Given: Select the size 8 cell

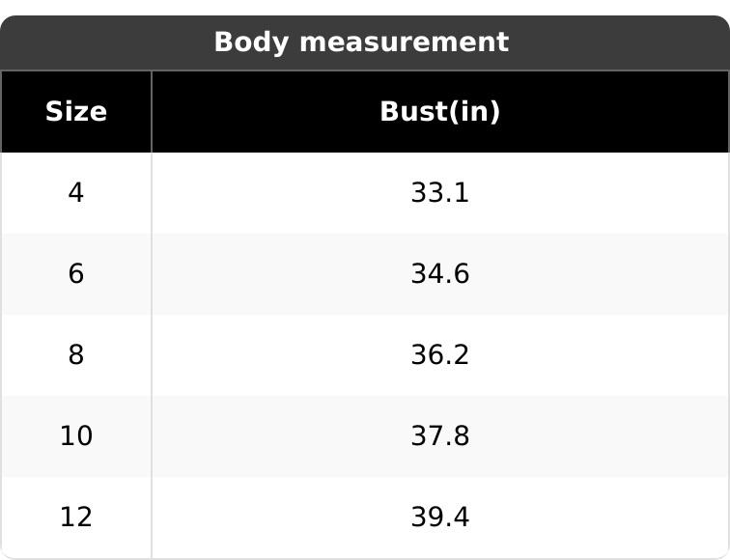Looking at the screenshot, I should 76,355.
